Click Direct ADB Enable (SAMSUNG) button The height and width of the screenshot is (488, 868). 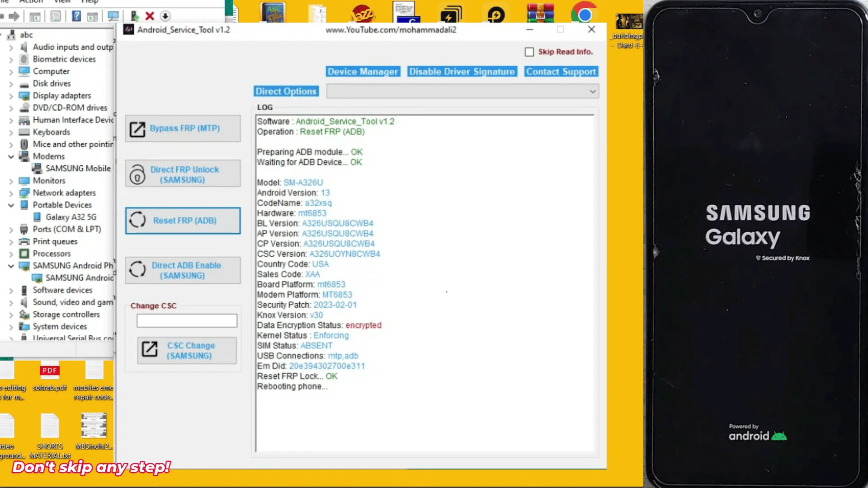[183, 270]
